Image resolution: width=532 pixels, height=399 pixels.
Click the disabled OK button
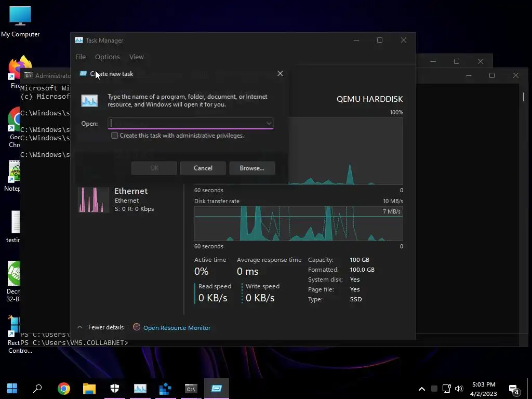[x=154, y=168]
